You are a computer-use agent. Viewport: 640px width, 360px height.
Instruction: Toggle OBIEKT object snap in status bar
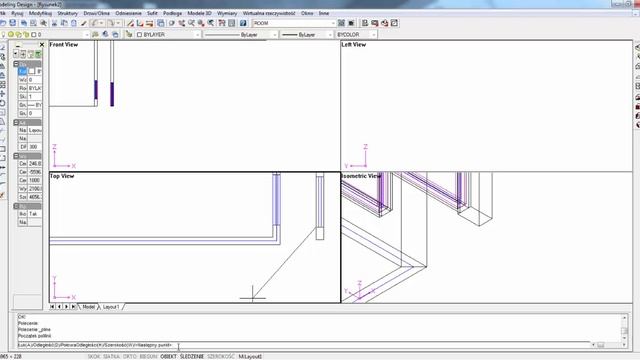tap(169, 356)
